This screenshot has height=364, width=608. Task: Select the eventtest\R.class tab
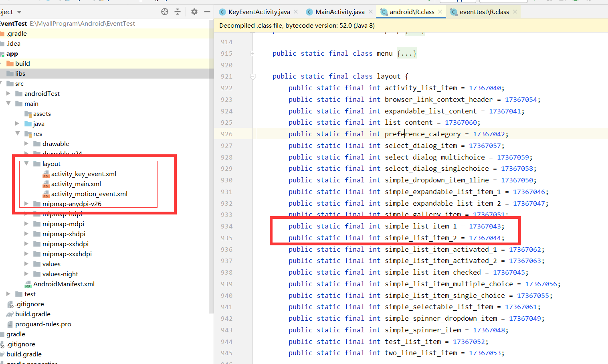pyautogui.click(x=484, y=12)
